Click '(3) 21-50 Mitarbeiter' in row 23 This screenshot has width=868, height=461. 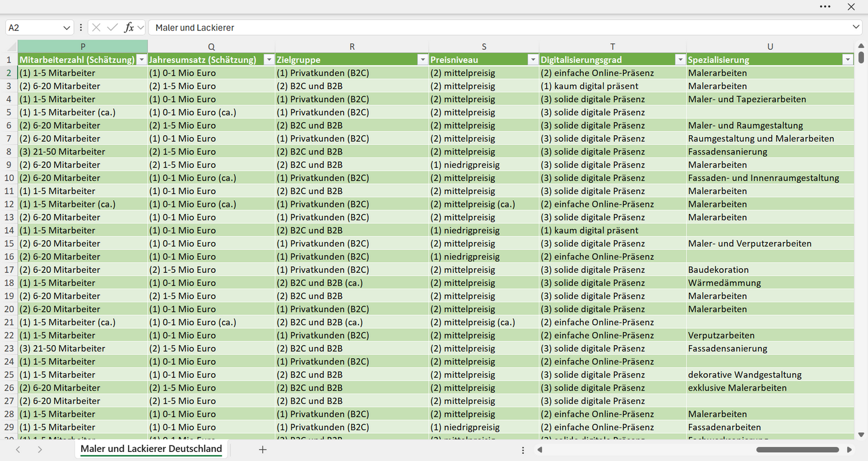pos(83,349)
